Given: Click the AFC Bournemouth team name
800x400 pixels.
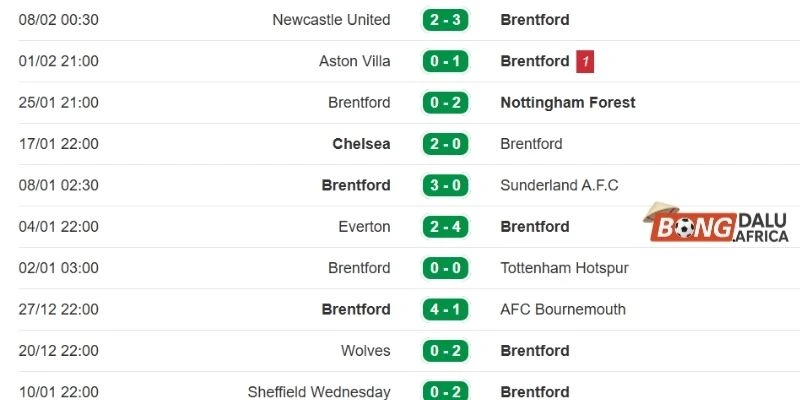Looking at the screenshot, I should [x=563, y=309].
